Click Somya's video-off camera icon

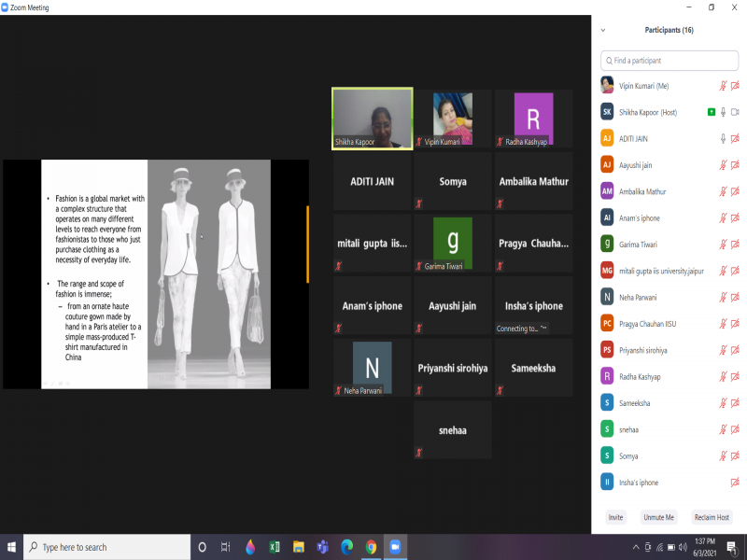coord(735,456)
